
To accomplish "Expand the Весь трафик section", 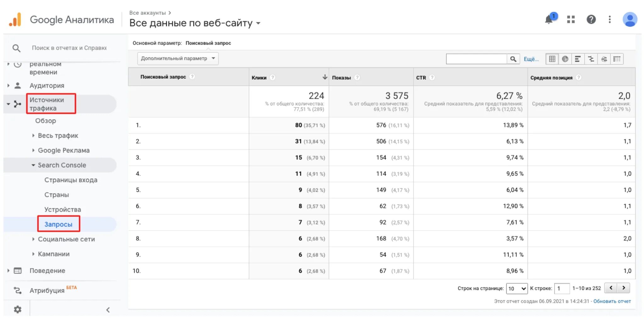I will coord(58,136).
